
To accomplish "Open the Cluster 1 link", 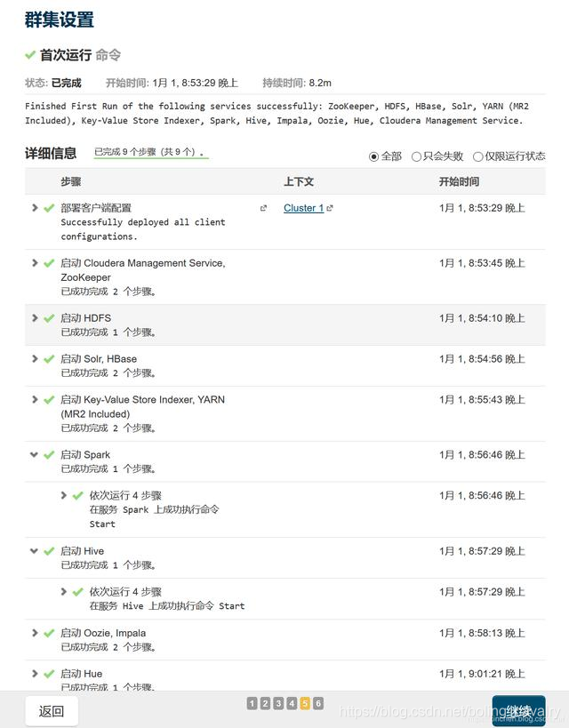I will [304, 208].
